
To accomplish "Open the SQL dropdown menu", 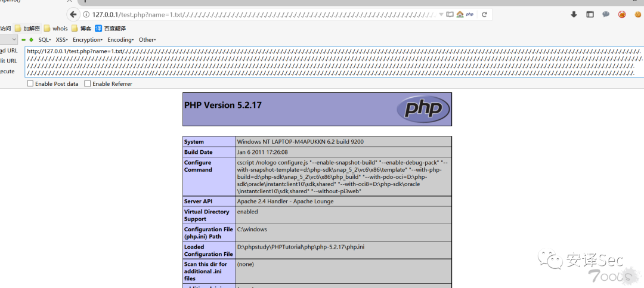I will click(44, 40).
